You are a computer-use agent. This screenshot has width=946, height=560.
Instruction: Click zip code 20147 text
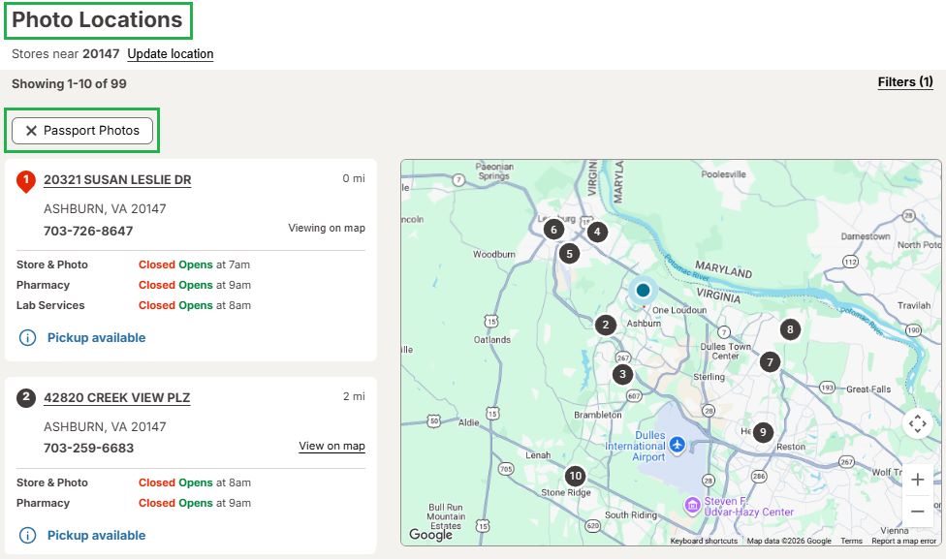[101, 54]
